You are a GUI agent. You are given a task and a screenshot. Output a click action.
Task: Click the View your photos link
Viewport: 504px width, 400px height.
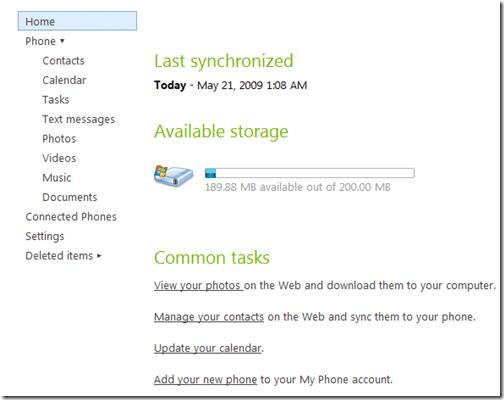(x=198, y=286)
